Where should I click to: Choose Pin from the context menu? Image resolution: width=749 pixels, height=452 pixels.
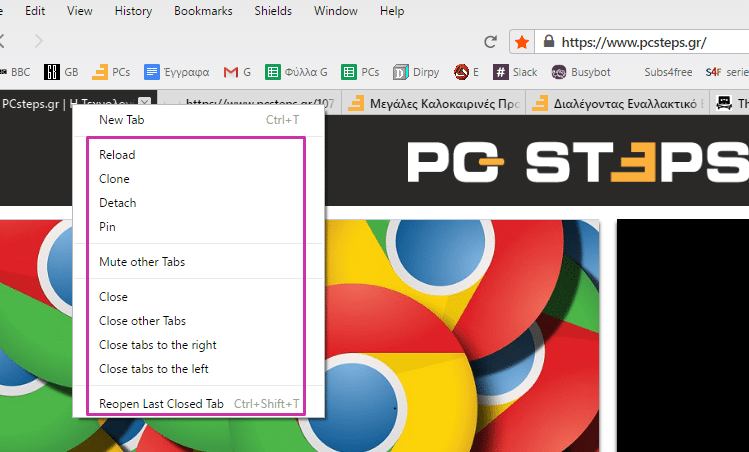pos(199,226)
